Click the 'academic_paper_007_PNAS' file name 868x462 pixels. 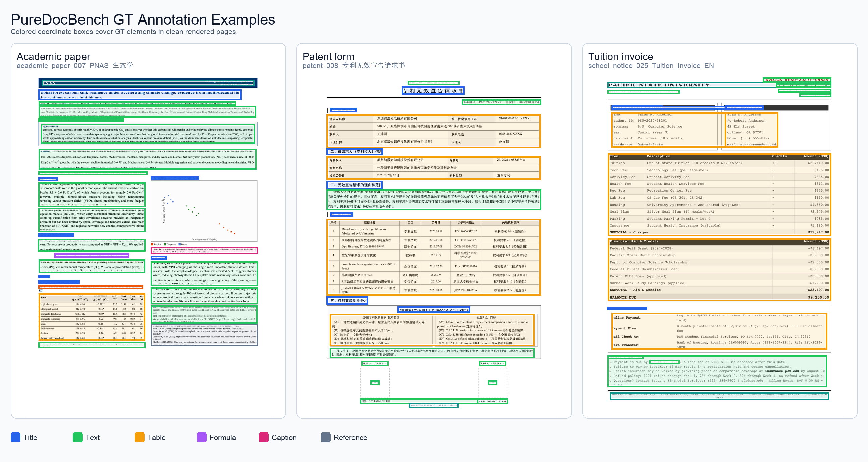[x=75, y=65]
